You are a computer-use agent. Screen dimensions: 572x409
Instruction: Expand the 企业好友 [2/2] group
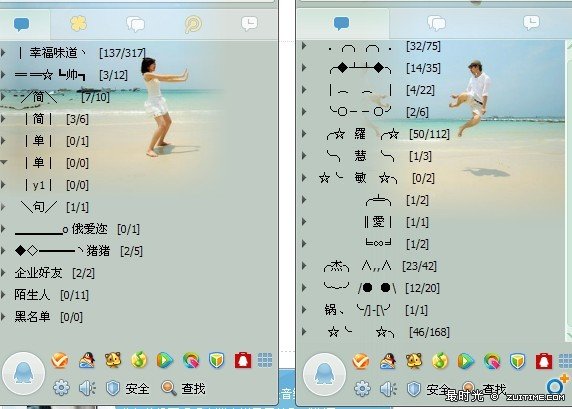click(3, 273)
